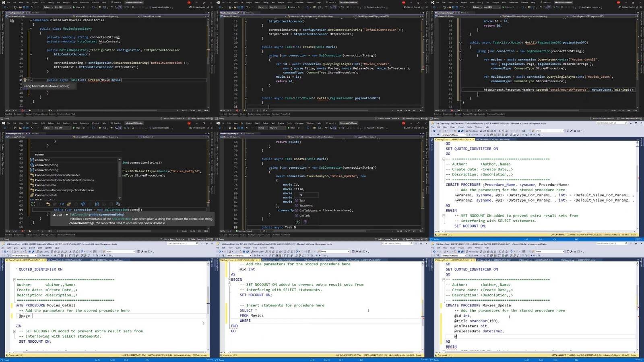Screen dimensions: 644x362
Task: Open the member navigation dropdown in the conne window
Action: click(x=173, y=137)
